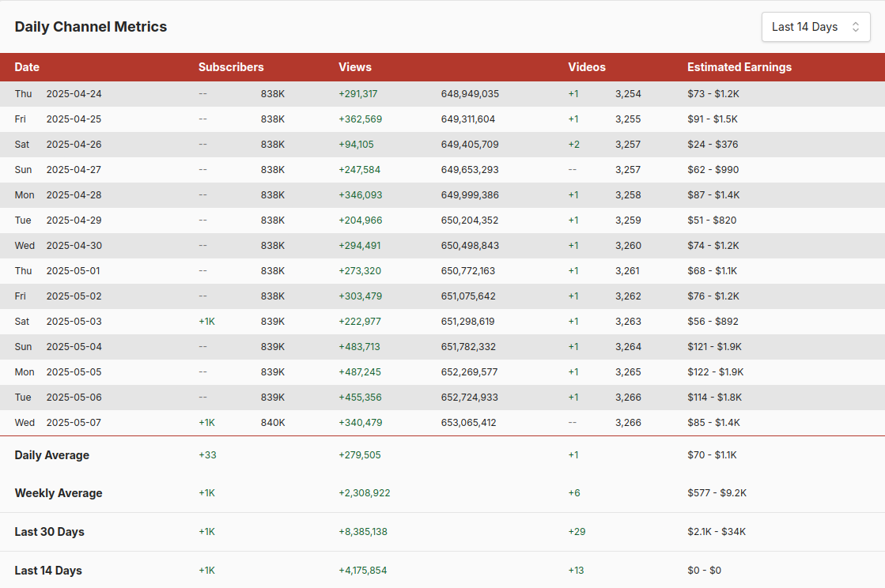This screenshot has width=885, height=588.
Task: Click total views 652,724,933
Action: point(470,398)
